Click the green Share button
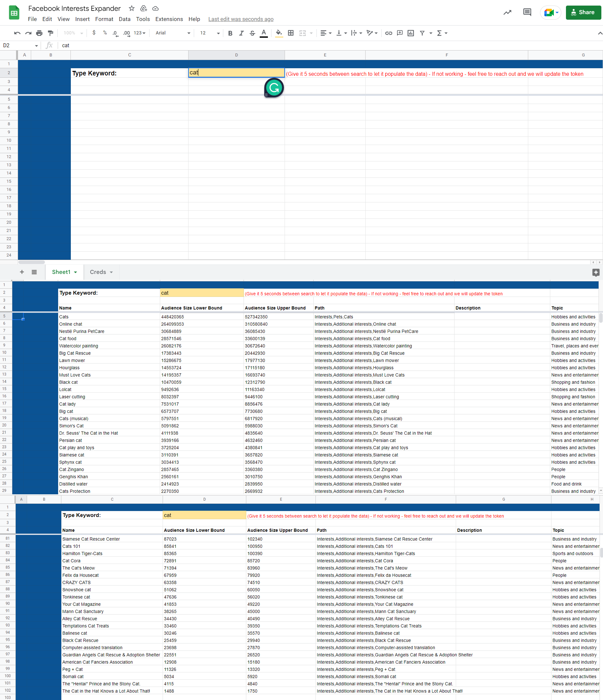 (x=583, y=12)
